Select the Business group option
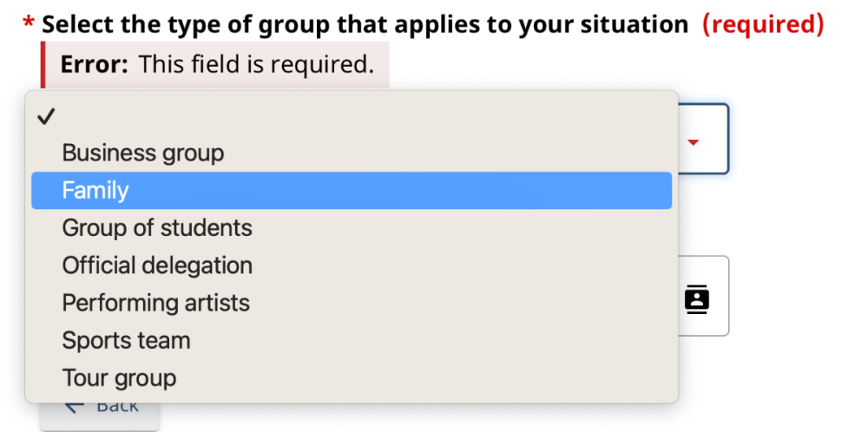The image size is (868, 432). (143, 154)
